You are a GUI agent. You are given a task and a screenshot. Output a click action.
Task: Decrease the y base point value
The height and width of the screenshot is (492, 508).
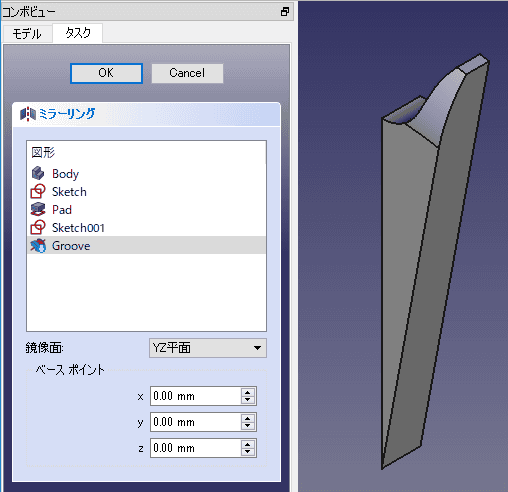click(x=247, y=426)
